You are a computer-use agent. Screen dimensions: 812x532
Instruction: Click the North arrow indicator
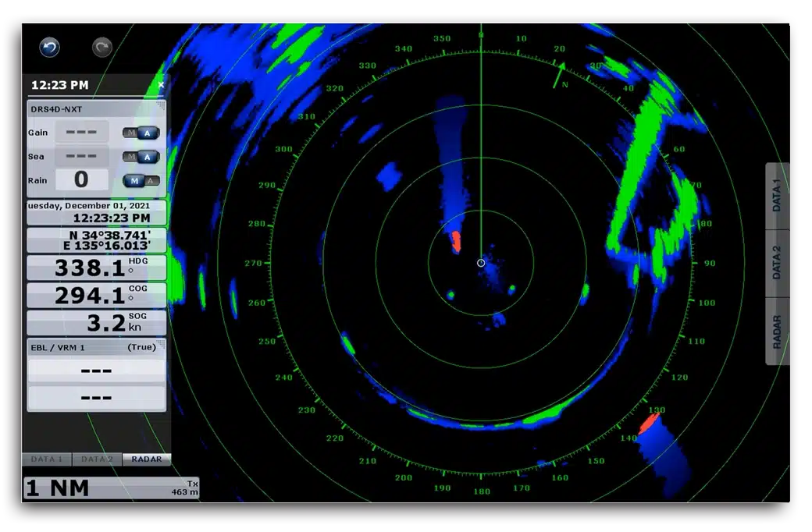click(x=559, y=76)
